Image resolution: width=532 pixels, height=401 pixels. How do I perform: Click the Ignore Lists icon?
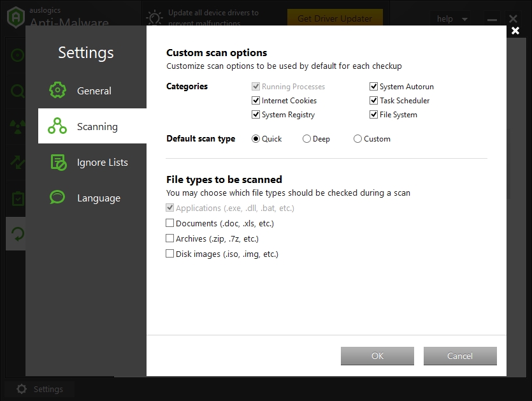click(58, 163)
